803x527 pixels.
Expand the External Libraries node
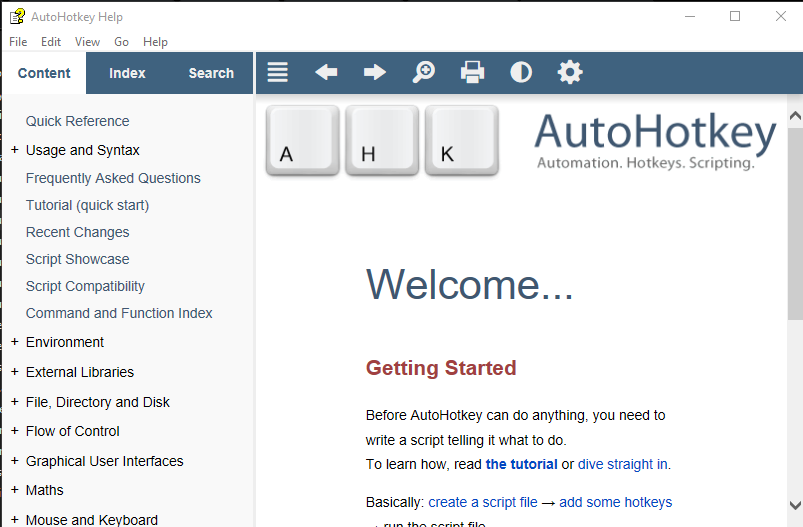[x=14, y=372]
